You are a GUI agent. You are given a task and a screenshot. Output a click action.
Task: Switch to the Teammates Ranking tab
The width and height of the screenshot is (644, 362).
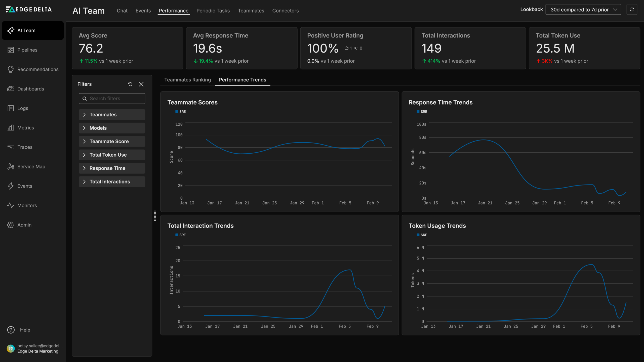click(x=187, y=80)
